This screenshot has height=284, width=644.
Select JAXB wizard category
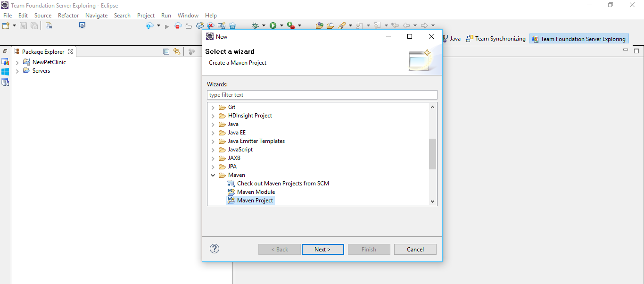tap(234, 158)
